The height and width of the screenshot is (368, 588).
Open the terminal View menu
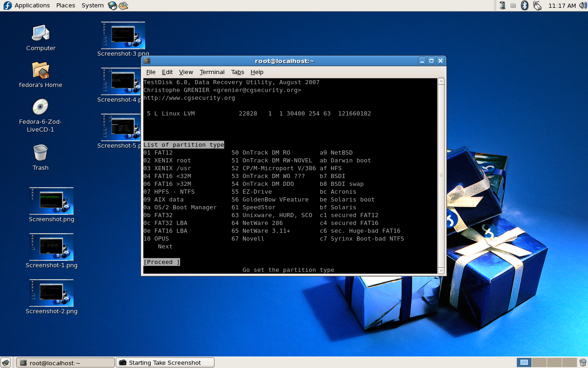[x=186, y=72]
